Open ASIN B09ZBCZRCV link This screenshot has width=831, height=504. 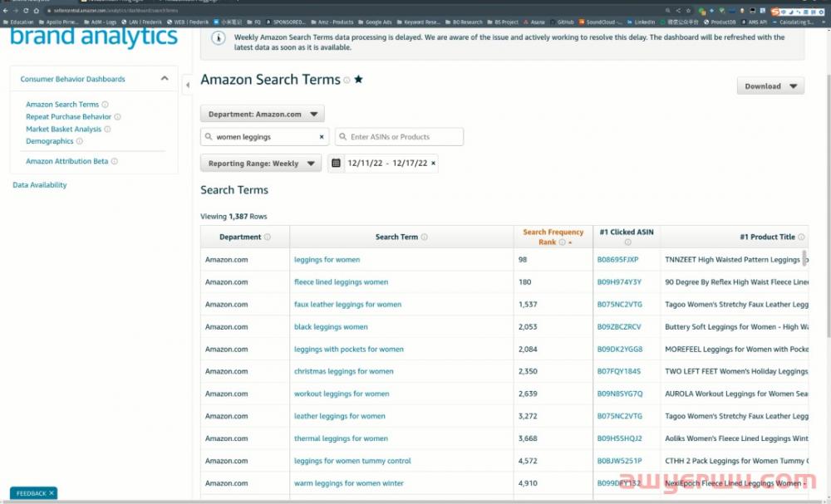619,327
